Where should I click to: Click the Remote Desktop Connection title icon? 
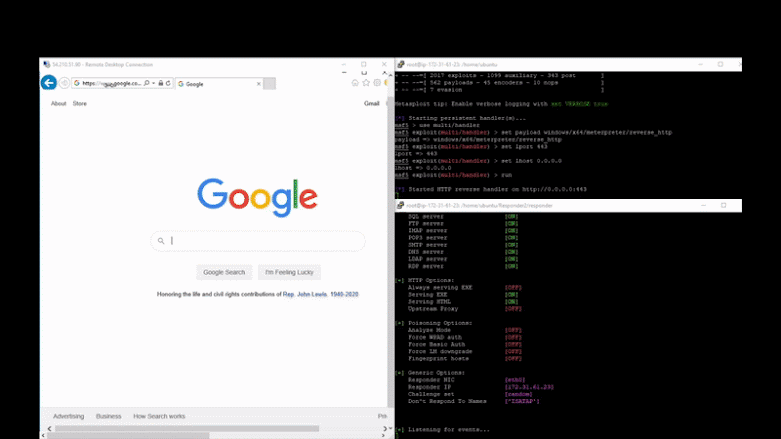(46, 64)
